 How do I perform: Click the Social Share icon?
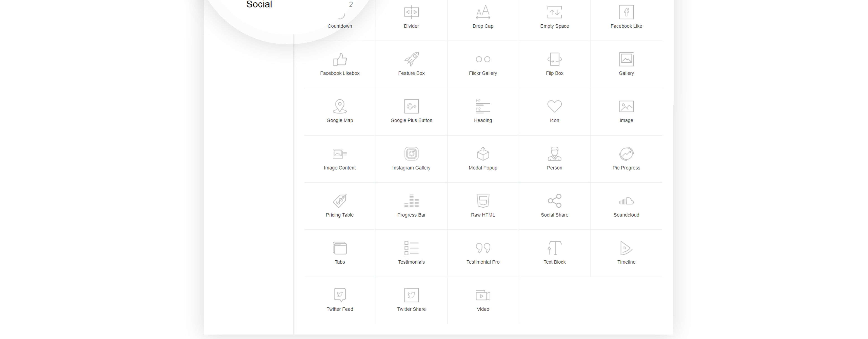click(554, 201)
